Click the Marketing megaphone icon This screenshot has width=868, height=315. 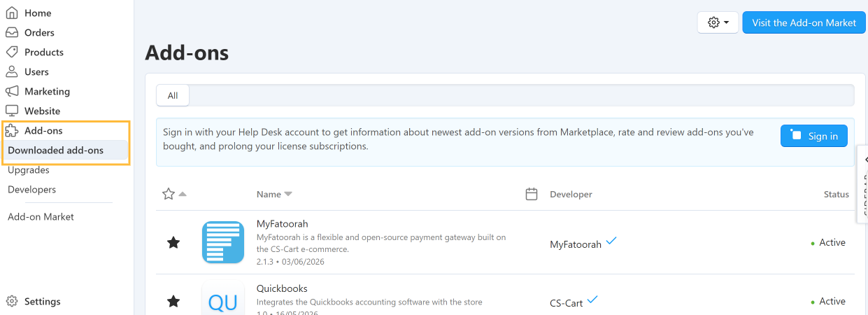click(12, 91)
